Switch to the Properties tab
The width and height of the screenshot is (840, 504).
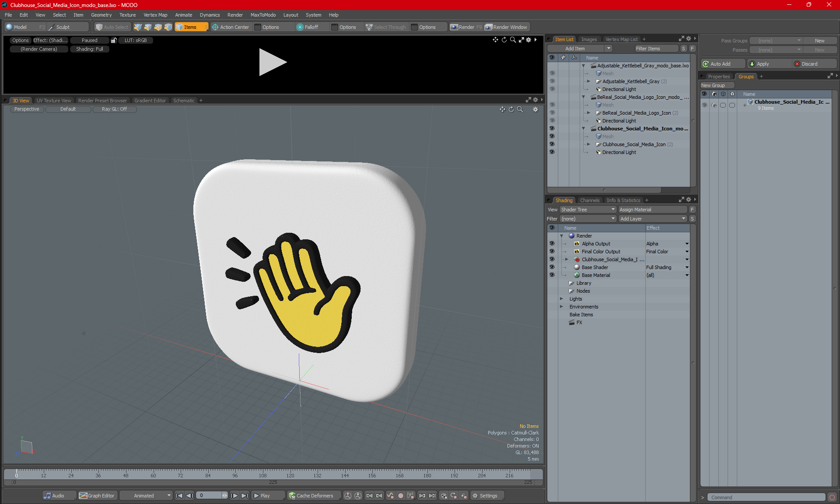[719, 77]
